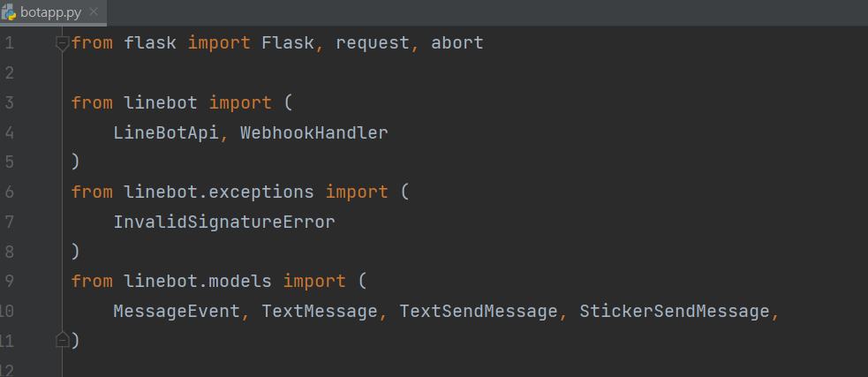Click the word abort on line 1
The height and width of the screenshot is (377, 868).
click(x=457, y=43)
